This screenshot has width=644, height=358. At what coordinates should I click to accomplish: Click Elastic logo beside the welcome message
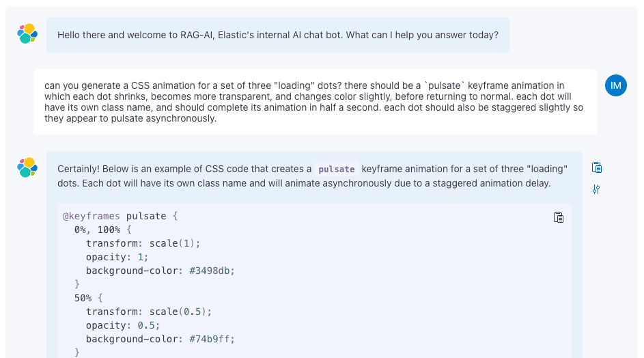27,33
